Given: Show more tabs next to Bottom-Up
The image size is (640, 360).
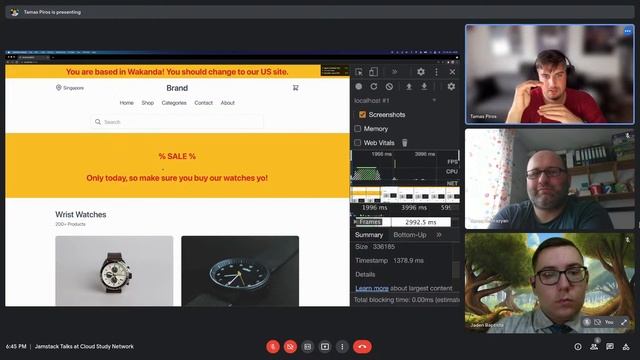Looking at the screenshot, I should pos(439,235).
